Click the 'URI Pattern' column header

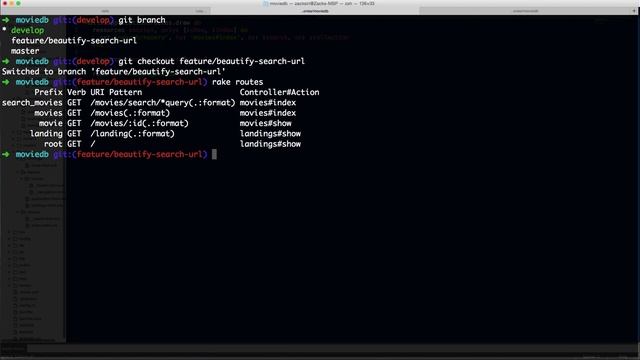tap(116, 92)
